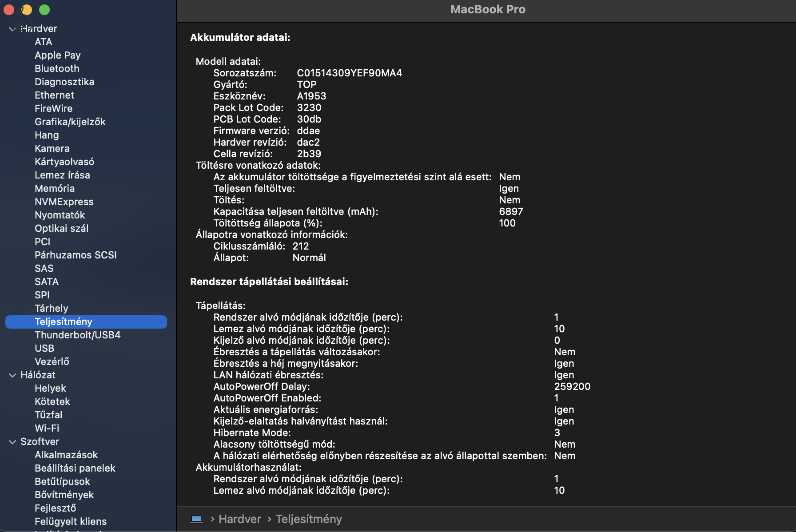Select FireWire in the sidebar
Image resolution: width=796 pixels, height=532 pixels.
(x=53, y=108)
